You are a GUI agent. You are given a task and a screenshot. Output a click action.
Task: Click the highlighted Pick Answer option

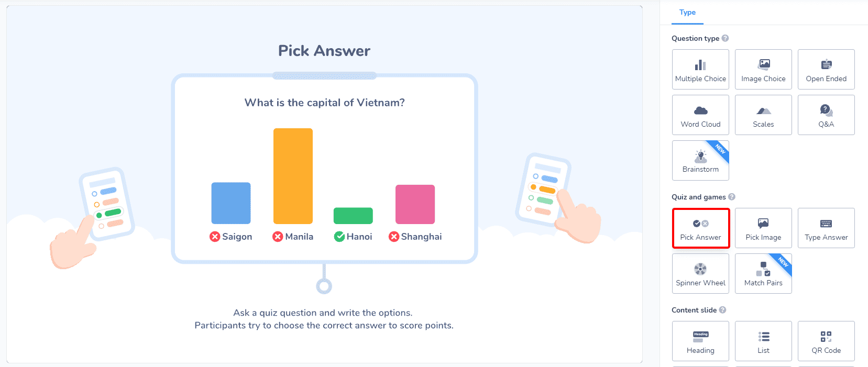[x=700, y=228]
